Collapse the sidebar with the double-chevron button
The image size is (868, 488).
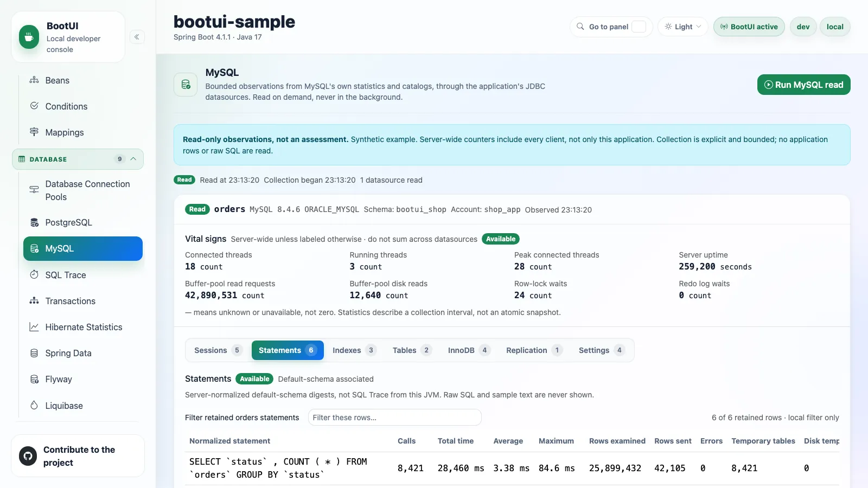click(x=137, y=37)
